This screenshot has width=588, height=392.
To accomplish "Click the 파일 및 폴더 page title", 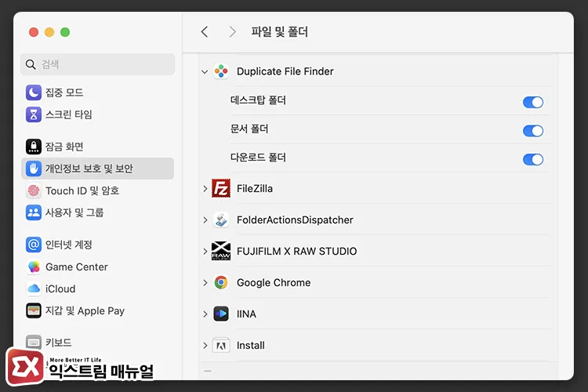I will tap(279, 32).
